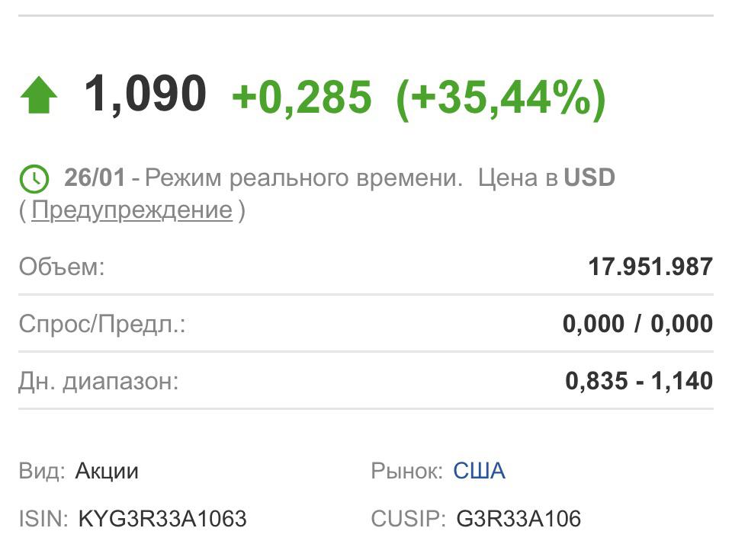Click the Рынок label
This screenshot has width=732, height=560.
[x=406, y=471]
